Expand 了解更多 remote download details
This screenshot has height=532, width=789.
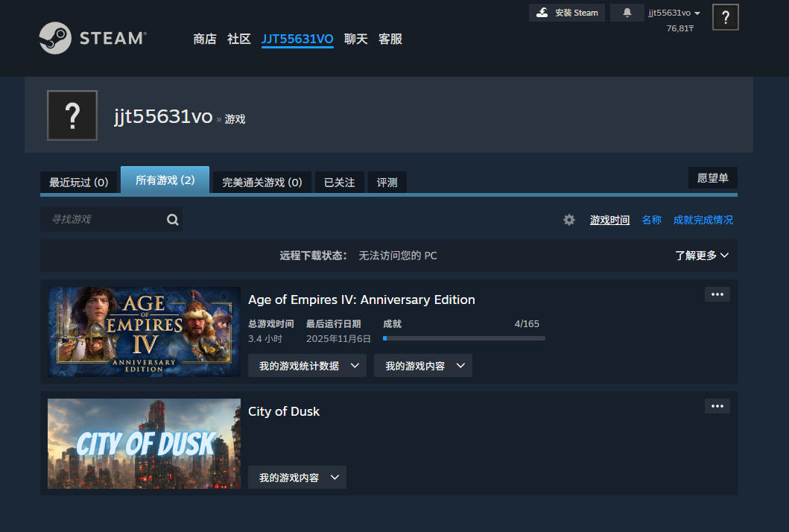tap(701, 256)
